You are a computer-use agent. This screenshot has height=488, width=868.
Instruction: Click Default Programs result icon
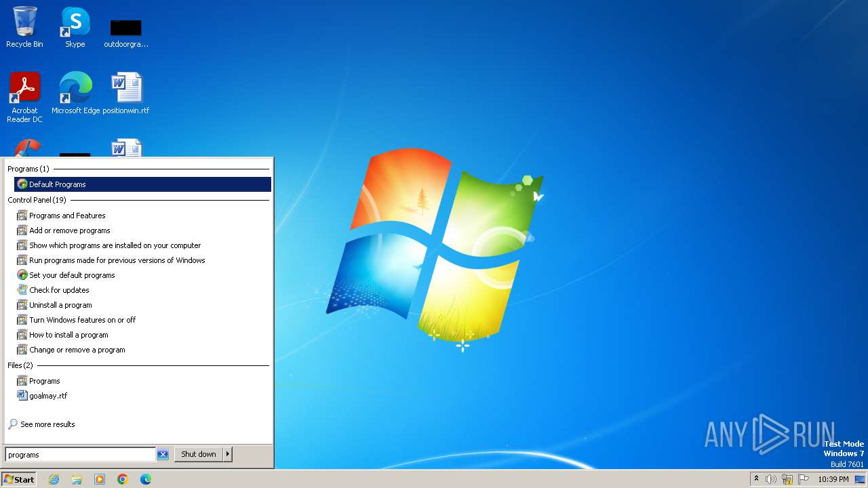click(x=22, y=184)
